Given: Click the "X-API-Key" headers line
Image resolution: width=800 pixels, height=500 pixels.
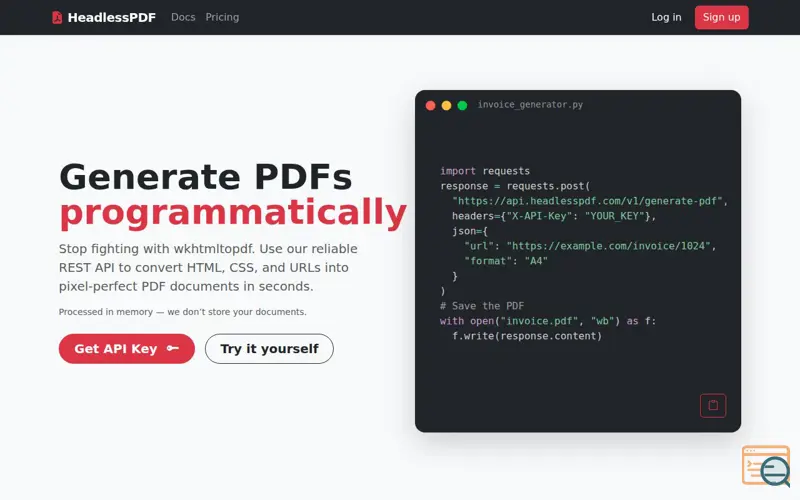Looking at the screenshot, I should point(554,216).
